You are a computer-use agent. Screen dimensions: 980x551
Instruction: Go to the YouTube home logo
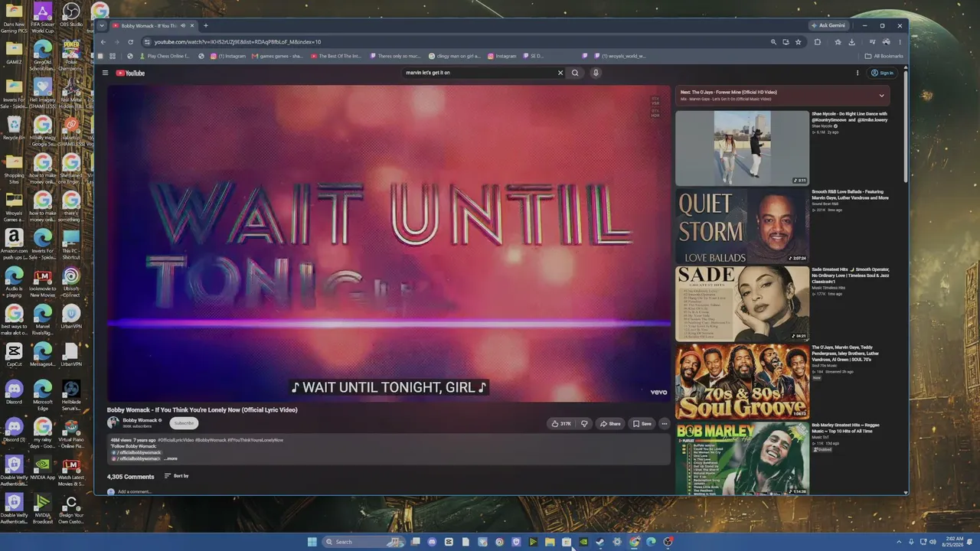130,73
